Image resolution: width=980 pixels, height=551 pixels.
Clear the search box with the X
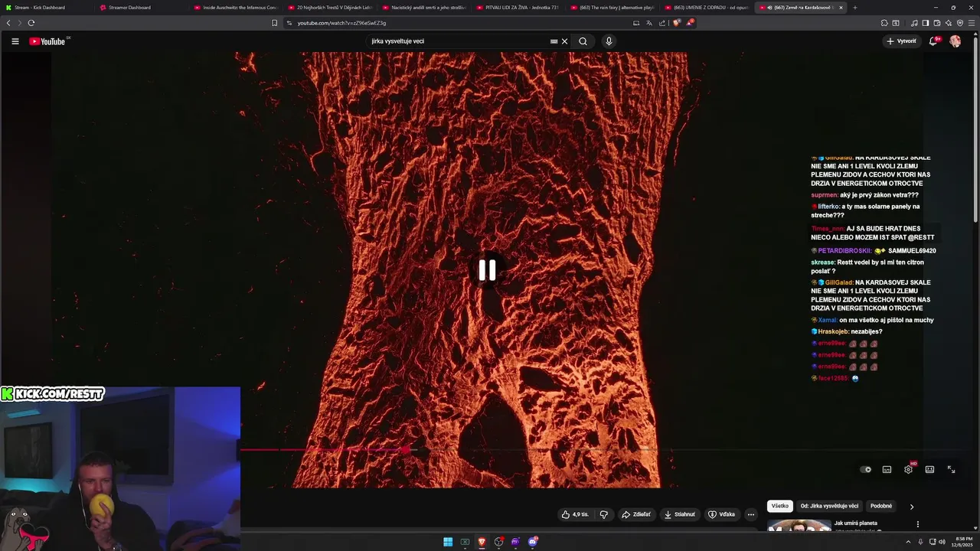click(x=565, y=41)
